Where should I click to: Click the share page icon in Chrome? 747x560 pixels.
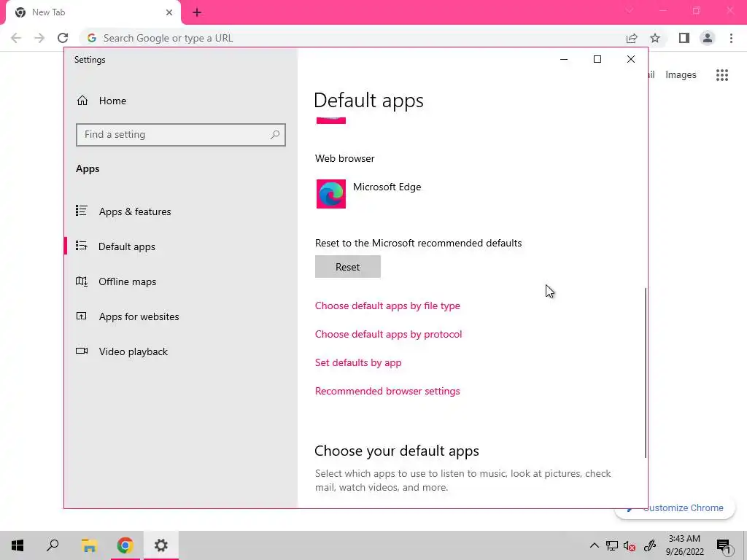coord(632,38)
